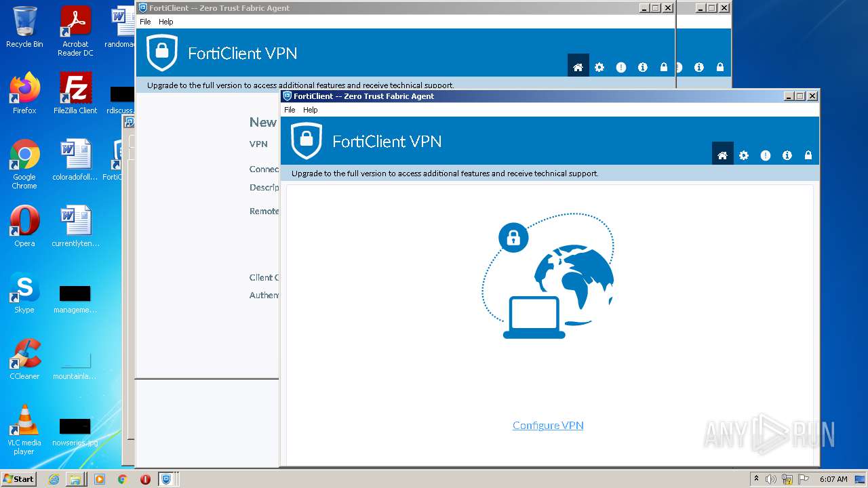
Task: Select Recycle Bin on desktop
Action: coord(24,27)
